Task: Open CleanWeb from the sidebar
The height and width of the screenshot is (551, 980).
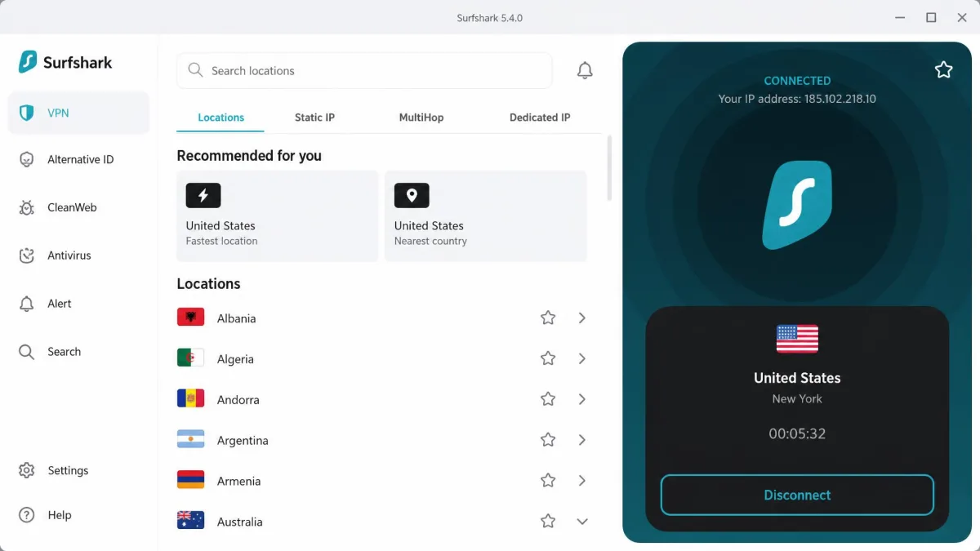Action: [x=78, y=207]
